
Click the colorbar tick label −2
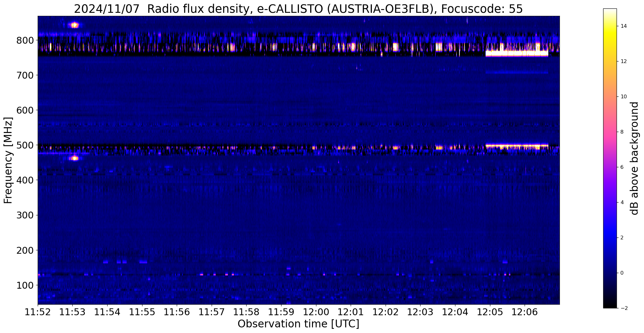point(624,308)
